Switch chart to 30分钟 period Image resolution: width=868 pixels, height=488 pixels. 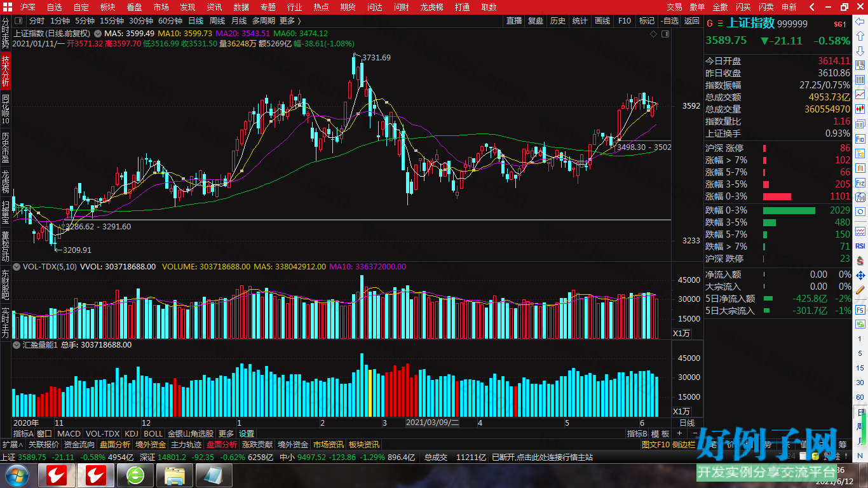[x=141, y=20]
